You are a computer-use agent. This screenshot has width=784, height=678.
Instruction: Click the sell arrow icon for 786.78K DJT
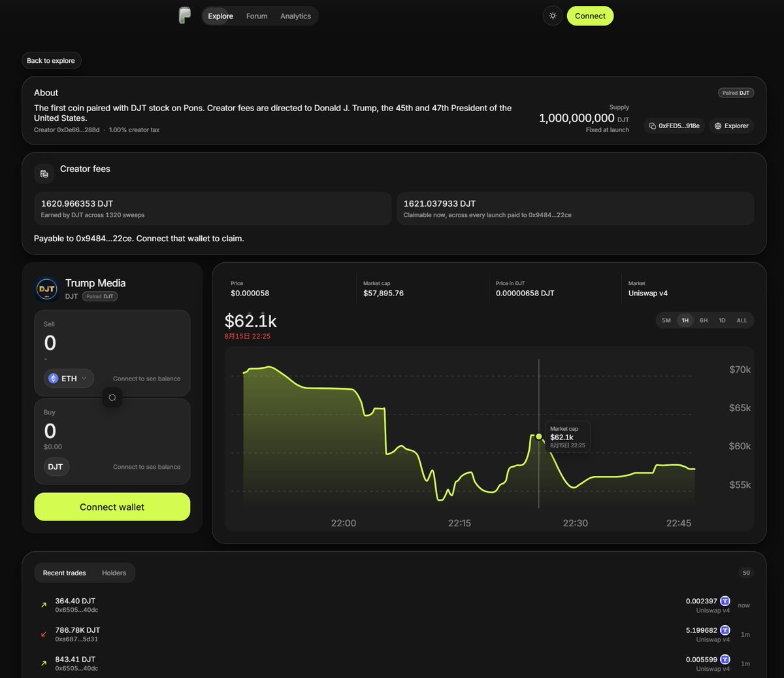point(44,634)
